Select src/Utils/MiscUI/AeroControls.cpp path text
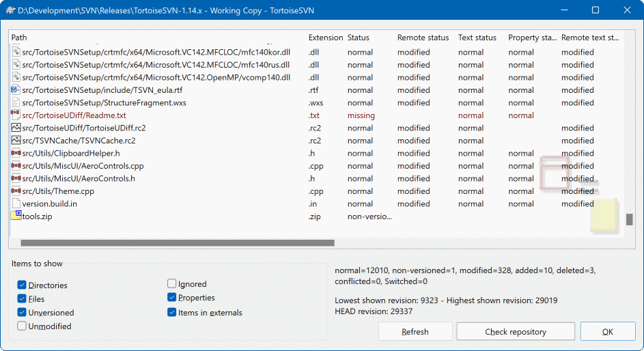This screenshot has height=351, width=644. coord(83,166)
